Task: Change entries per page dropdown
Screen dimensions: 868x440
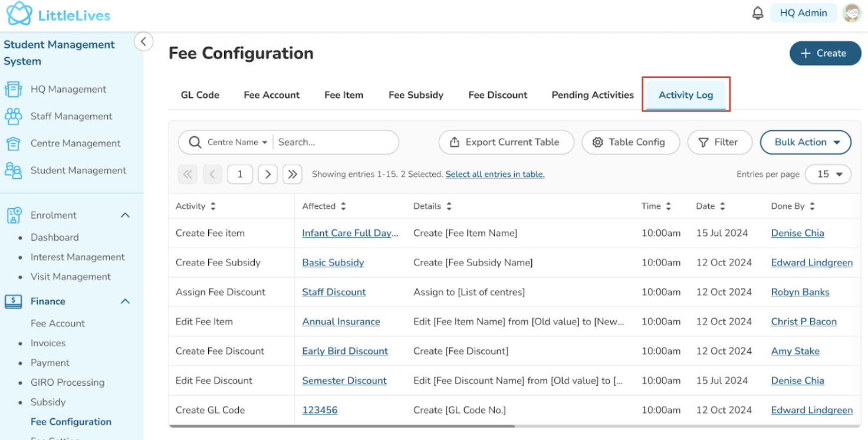Action: 828,174
